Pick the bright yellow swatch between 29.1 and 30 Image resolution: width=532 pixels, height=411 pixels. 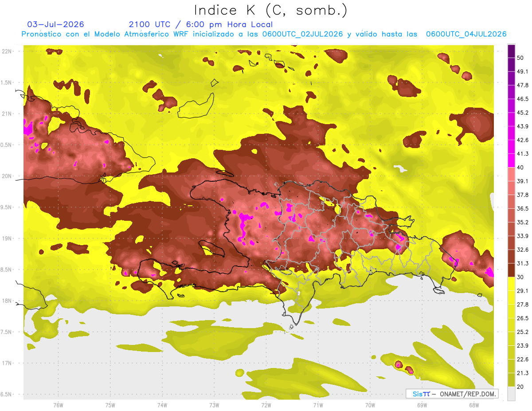tap(511, 284)
